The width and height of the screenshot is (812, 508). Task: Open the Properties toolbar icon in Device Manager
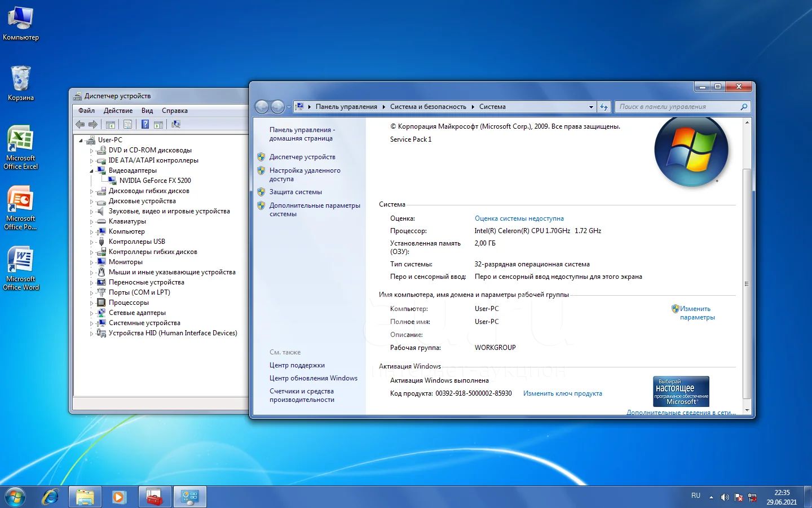tap(127, 124)
